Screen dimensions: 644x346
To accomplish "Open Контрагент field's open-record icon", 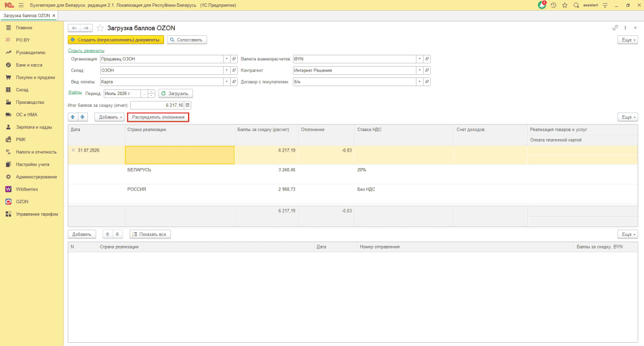I will pos(427,70).
